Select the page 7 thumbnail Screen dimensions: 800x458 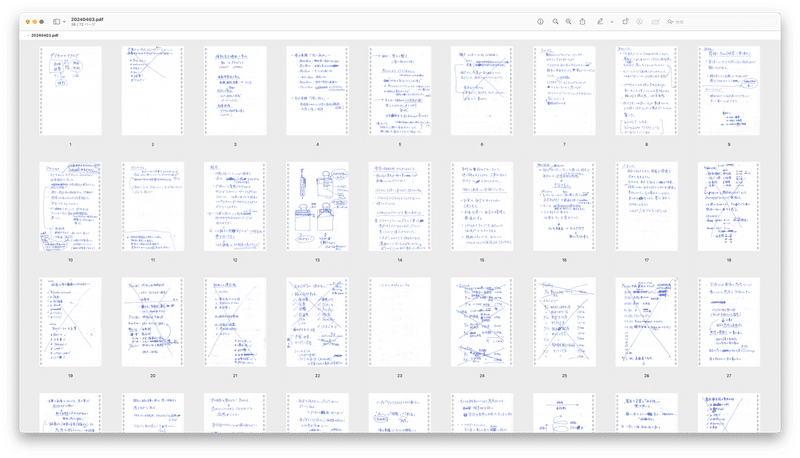(x=564, y=91)
